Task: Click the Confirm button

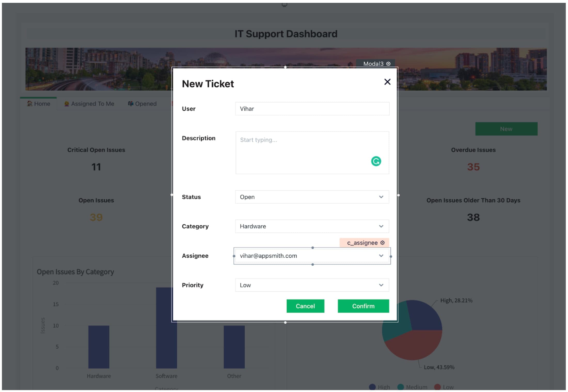Action: pyautogui.click(x=363, y=306)
